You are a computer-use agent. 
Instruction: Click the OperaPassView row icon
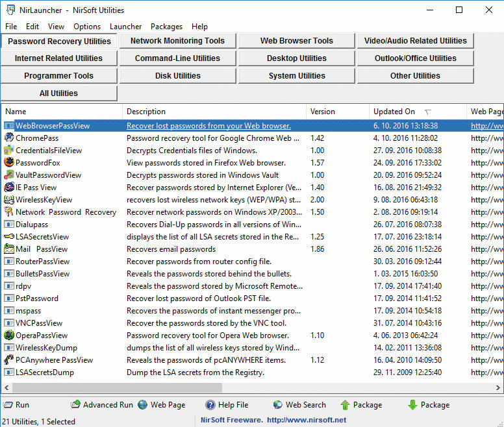click(9, 335)
